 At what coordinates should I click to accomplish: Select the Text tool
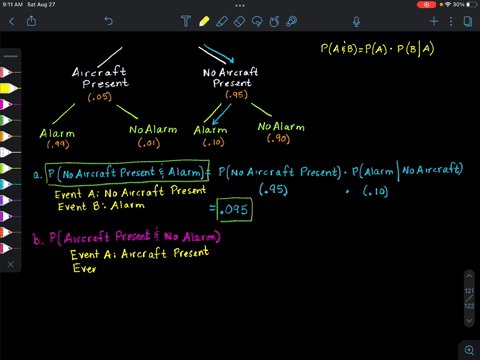point(186,21)
